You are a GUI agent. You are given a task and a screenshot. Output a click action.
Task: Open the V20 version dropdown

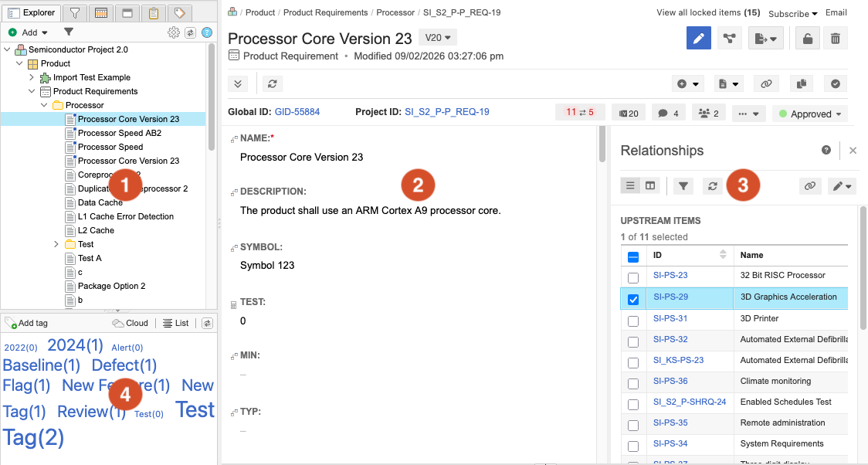[x=438, y=38]
